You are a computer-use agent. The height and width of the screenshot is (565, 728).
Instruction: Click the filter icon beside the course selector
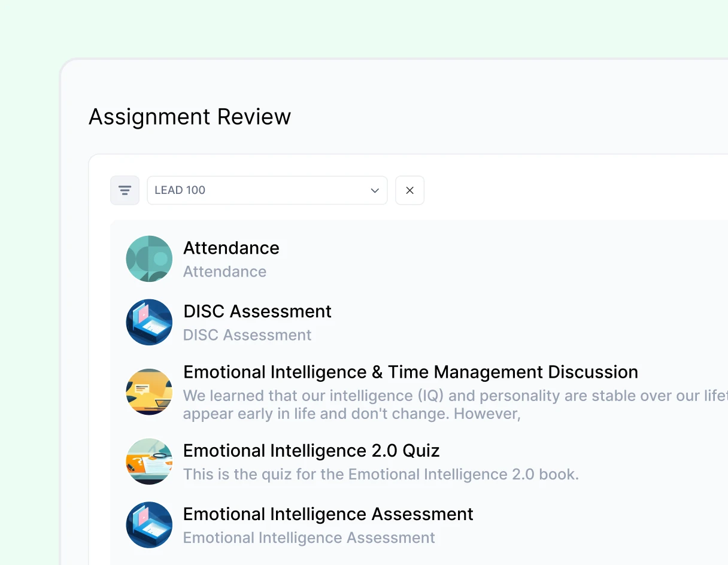tap(125, 190)
